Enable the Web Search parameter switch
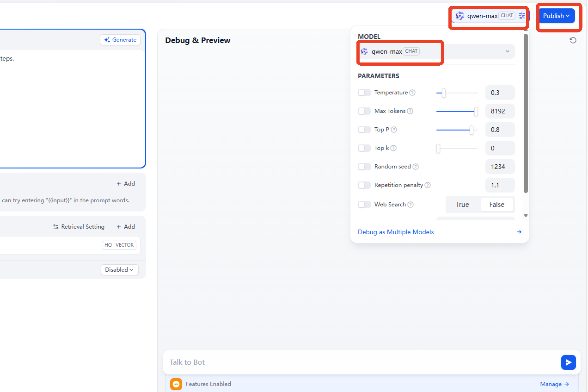The height and width of the screenshot is (392, 588). click(x=364, y=205)
